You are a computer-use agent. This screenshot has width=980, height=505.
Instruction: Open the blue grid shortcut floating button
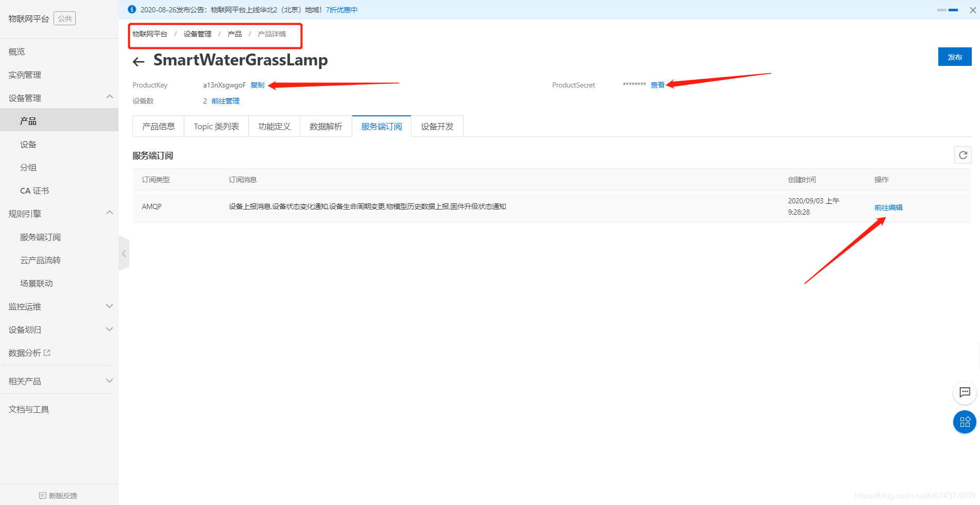click(965, 422)
